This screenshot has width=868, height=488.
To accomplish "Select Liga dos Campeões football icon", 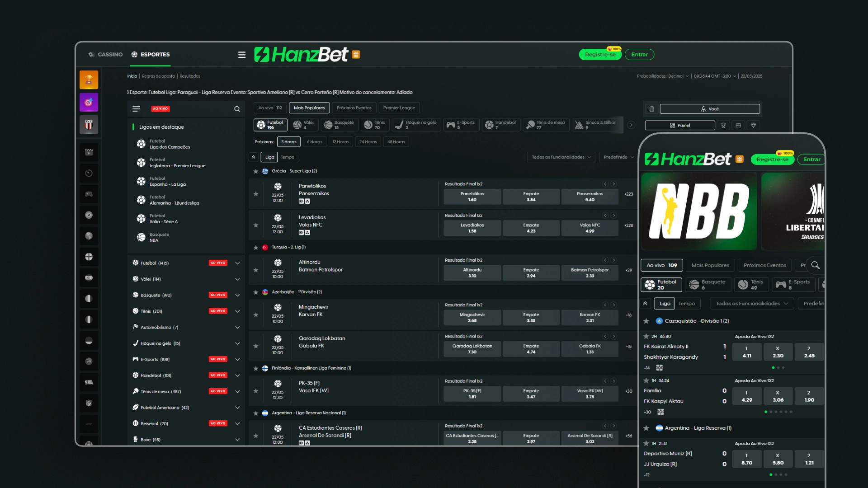I will 141,144.
